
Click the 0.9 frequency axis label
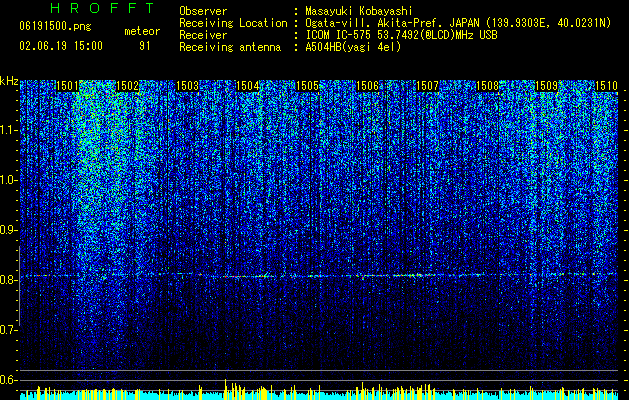click(8, 230)
